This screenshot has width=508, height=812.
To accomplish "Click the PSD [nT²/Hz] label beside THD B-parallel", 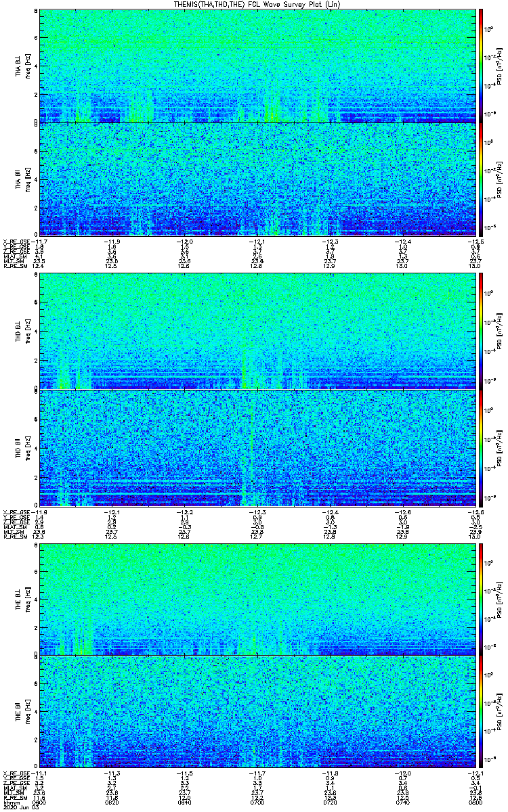I will 499,447.
